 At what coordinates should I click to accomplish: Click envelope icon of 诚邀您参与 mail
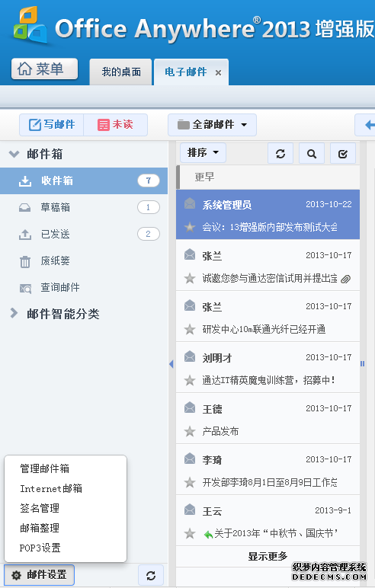tap(190, 255)
